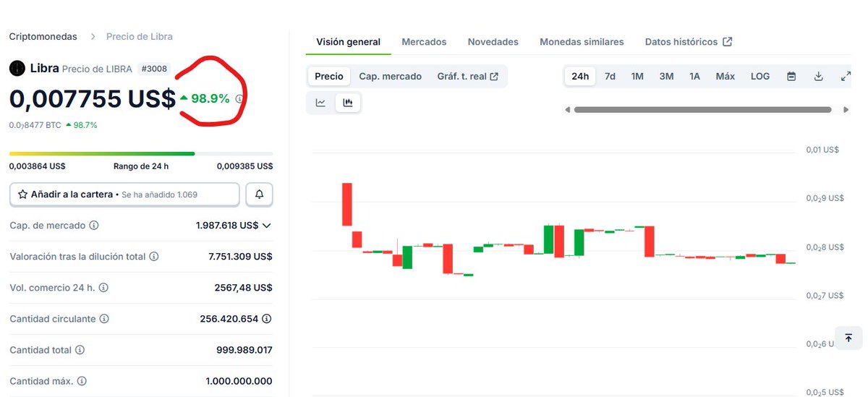Expand market cap dropdown chevron
The image size is (868, 397).
pyautogui.click(x=266, y=226)
